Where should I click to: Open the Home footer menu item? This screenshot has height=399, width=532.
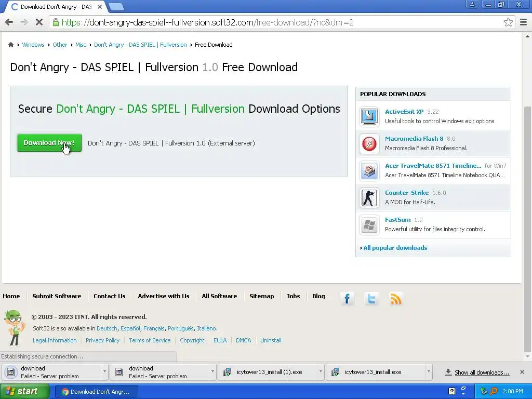coord(11,296)
